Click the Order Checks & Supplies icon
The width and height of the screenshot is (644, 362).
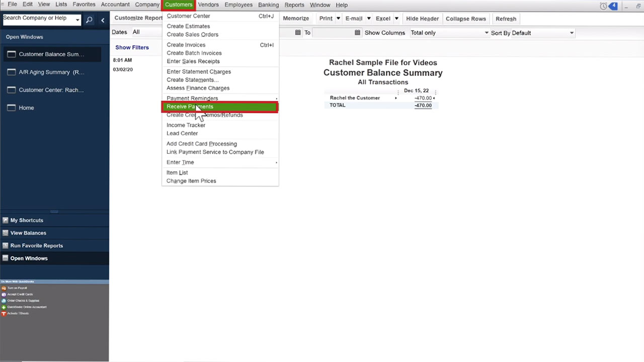pyautogui.click(x=4, y=301)
